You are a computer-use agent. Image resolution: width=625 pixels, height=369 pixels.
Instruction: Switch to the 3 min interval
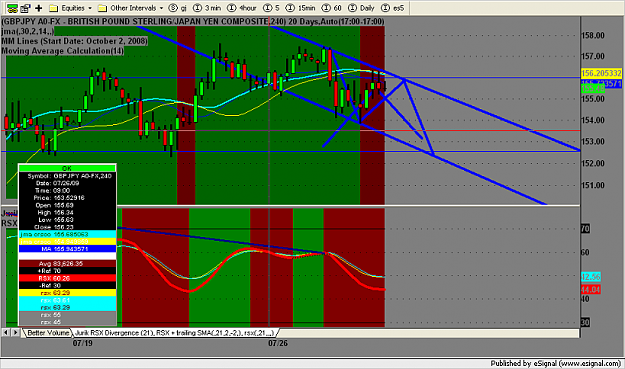tap(207, 8)
